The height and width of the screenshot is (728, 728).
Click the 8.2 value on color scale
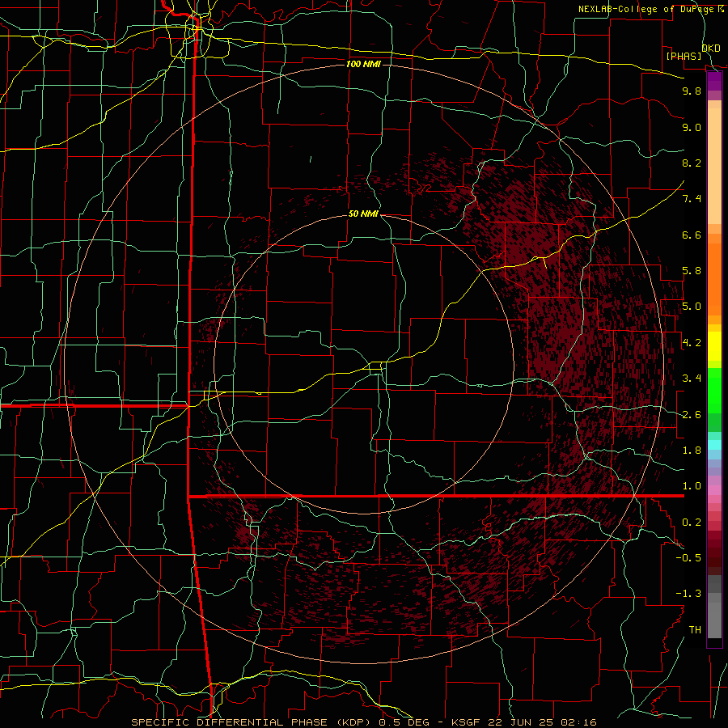point(692,163)
